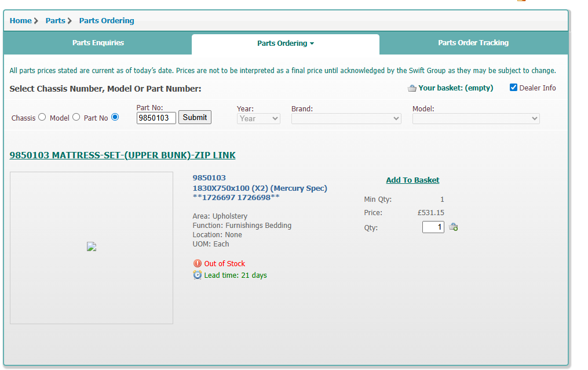Viewport: 588px width, 370px height.
Task: Click the Area: Upholstery text
Action: 220,216
